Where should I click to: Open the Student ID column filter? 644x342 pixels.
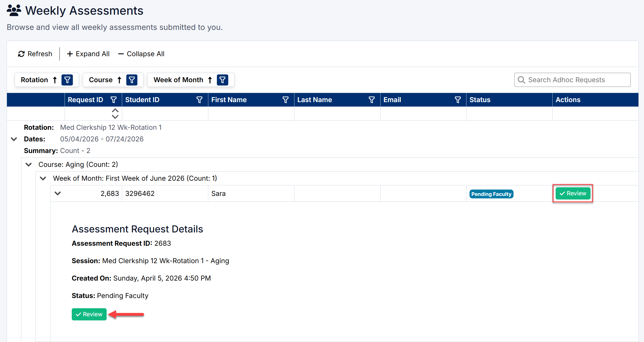click(x=199, y=100)
